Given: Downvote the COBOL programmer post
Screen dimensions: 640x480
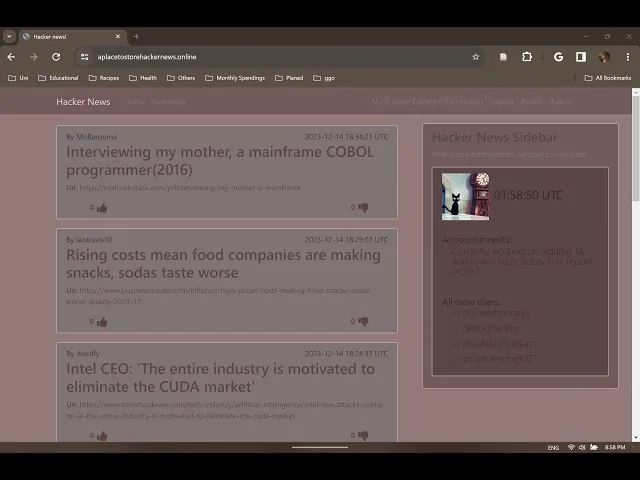Looking at the screenshot, I should tap(363, 207).
